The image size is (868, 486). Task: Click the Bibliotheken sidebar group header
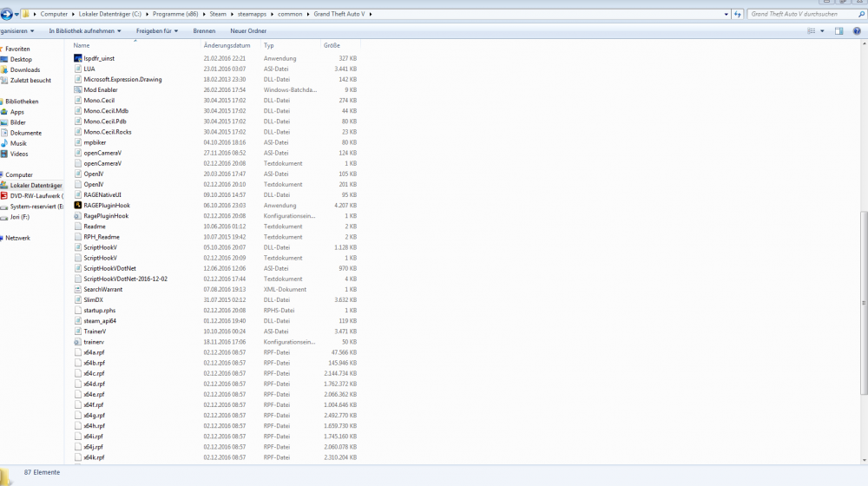[23, 102]
